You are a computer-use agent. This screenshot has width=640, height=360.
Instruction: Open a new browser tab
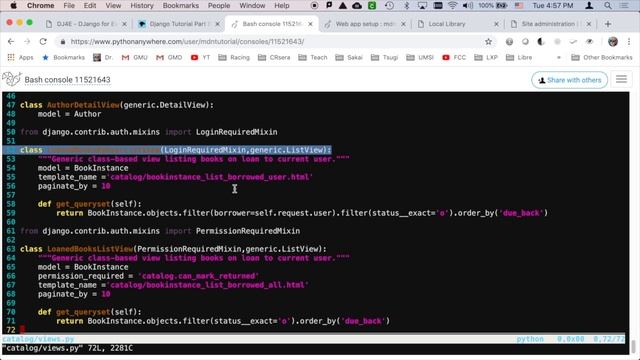point(608,24)
